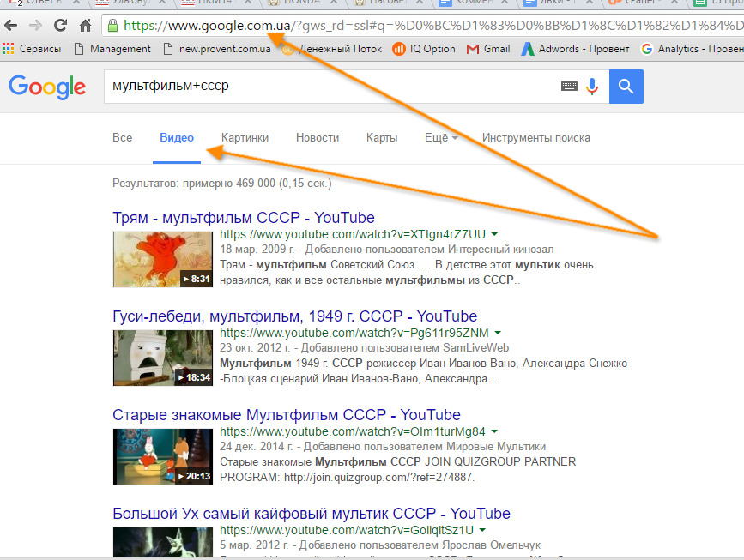
Task: Open the Сервисы apps bookmark
Action: (x=32, y=48)
